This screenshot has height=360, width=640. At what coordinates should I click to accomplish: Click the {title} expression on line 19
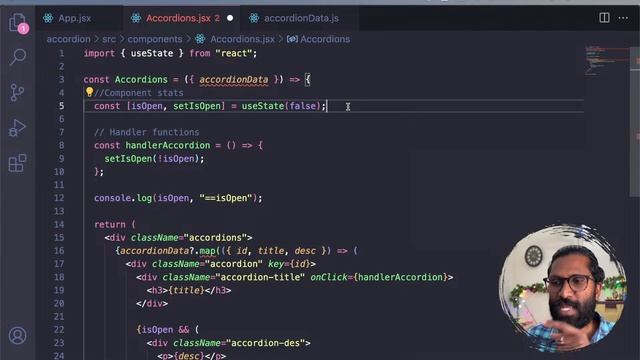click(186, 290)
